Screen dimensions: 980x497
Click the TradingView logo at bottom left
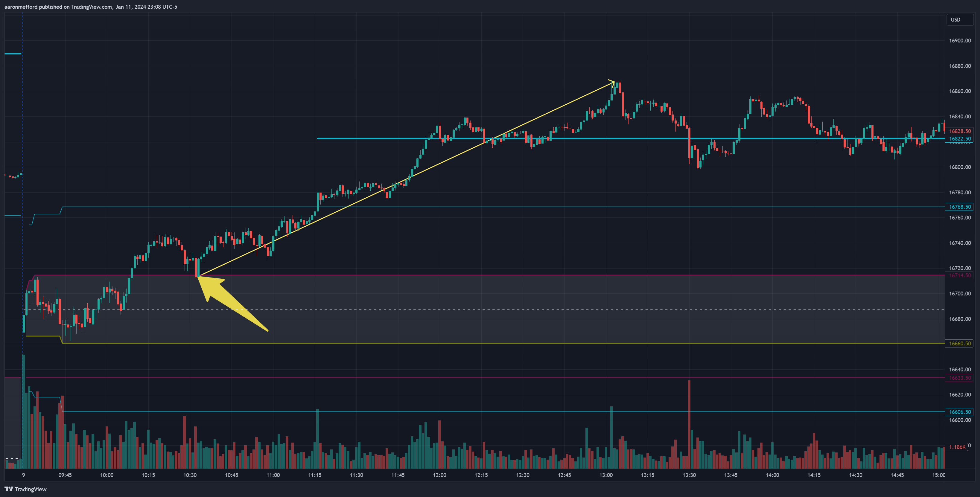(x=25, y=489)
